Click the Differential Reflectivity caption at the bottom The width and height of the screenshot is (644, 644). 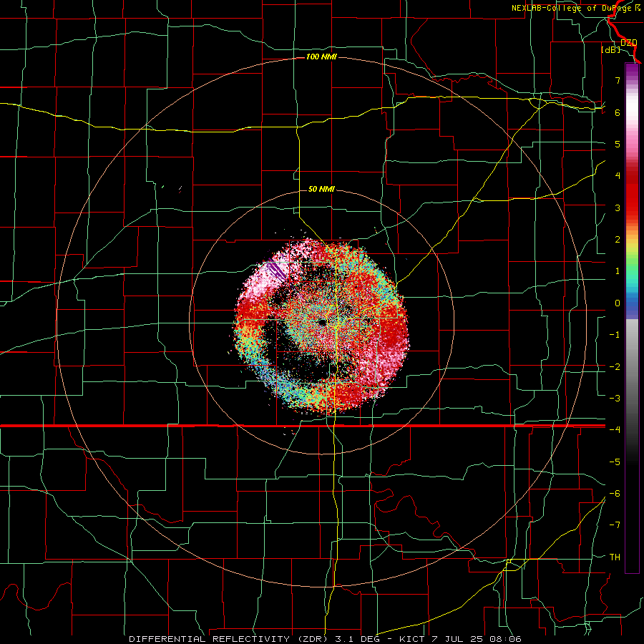[x=325, y=639]
